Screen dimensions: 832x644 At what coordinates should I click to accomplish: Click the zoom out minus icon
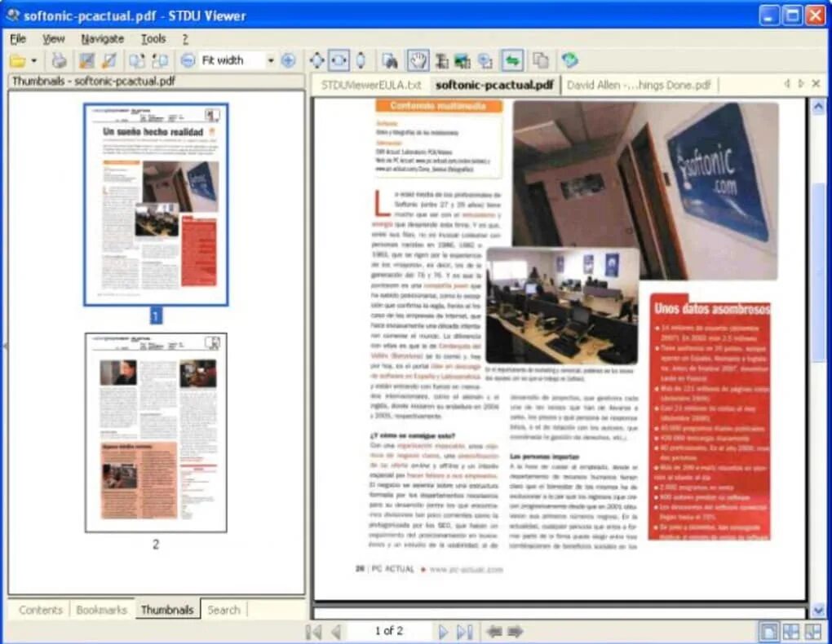click(188, 60)
